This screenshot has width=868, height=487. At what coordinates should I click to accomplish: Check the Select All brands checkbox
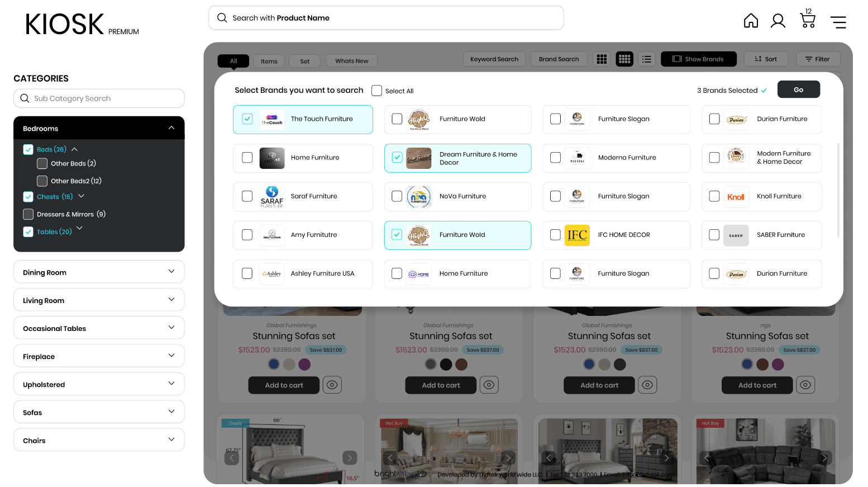point(377,91)
